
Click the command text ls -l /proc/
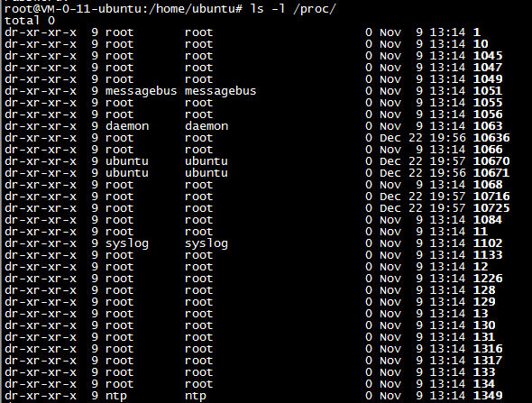point(293,9)
